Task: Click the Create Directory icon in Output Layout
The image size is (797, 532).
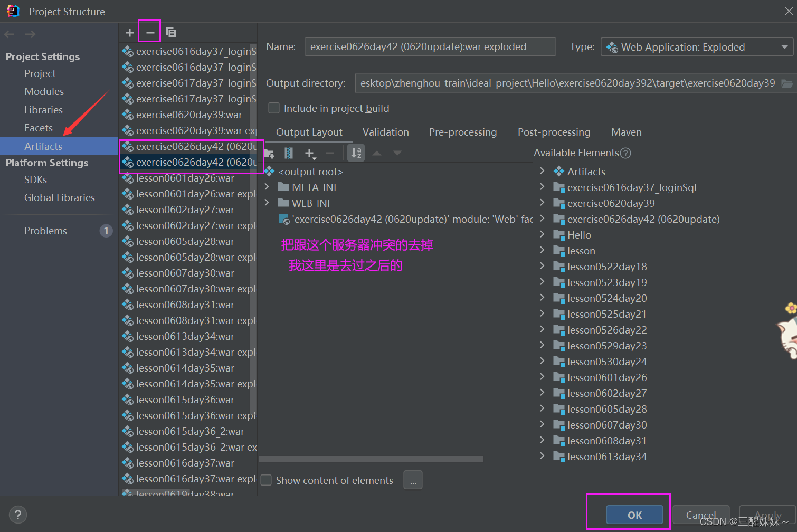Action: (269, 154)
